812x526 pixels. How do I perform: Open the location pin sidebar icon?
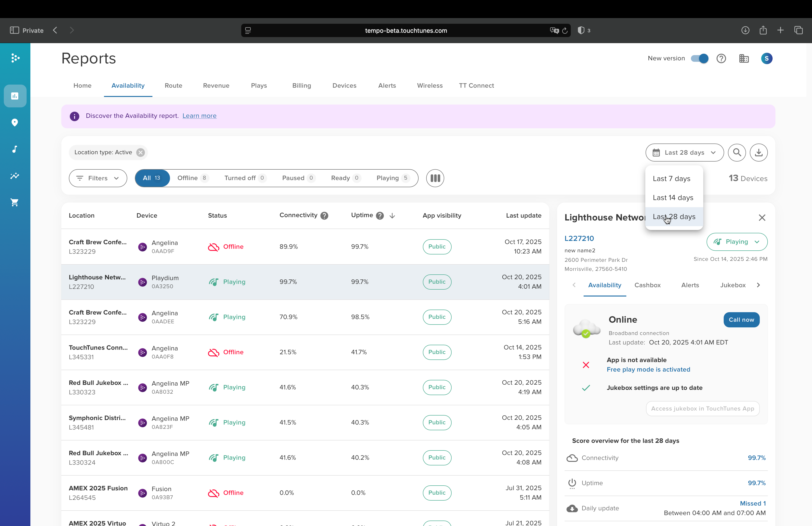tap(15, 123)
